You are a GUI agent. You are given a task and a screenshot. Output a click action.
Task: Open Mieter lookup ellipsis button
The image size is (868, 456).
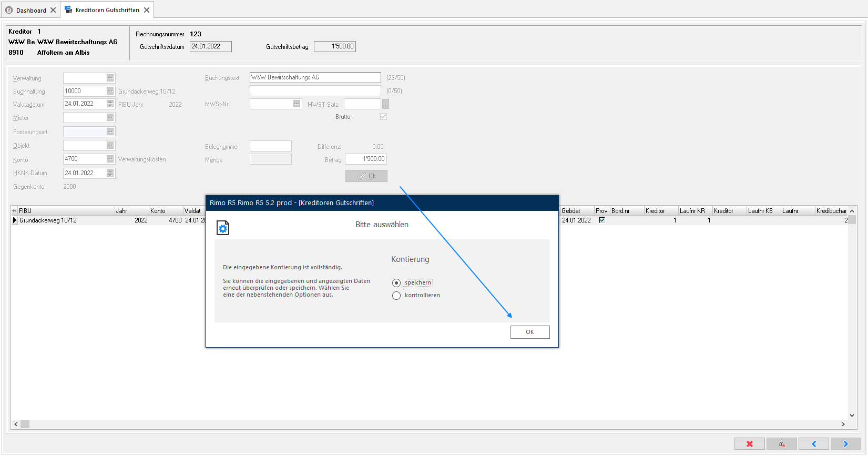(110, 117)
